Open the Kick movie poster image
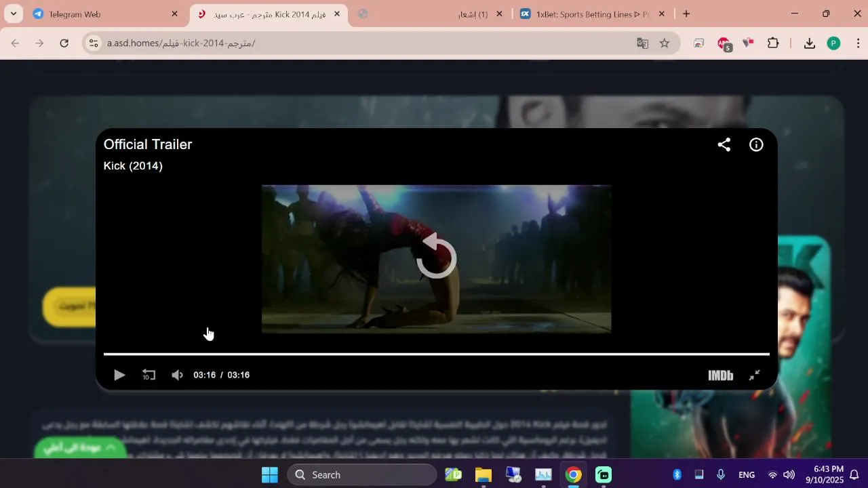 (732, 346)
